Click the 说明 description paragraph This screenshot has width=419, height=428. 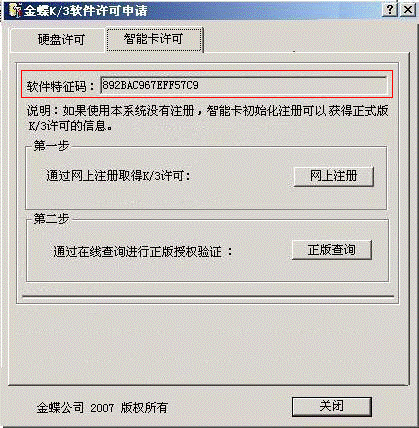pyautogui.click(x=207, y=118)
